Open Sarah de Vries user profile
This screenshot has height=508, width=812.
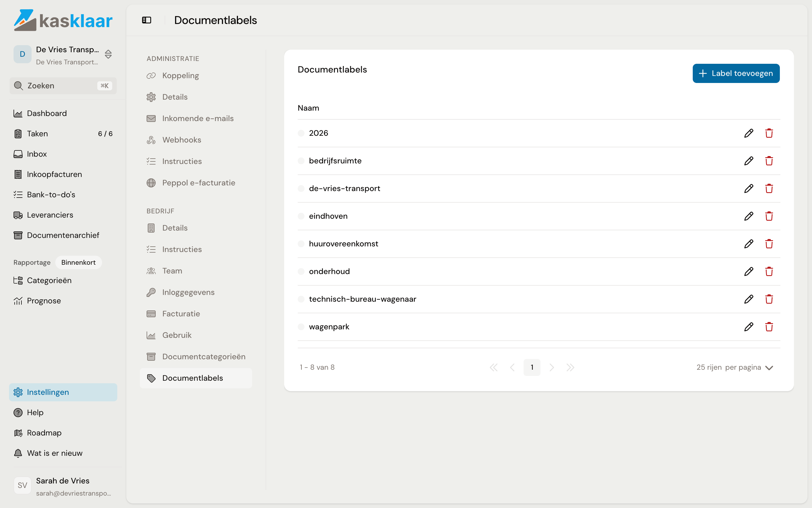63,486
